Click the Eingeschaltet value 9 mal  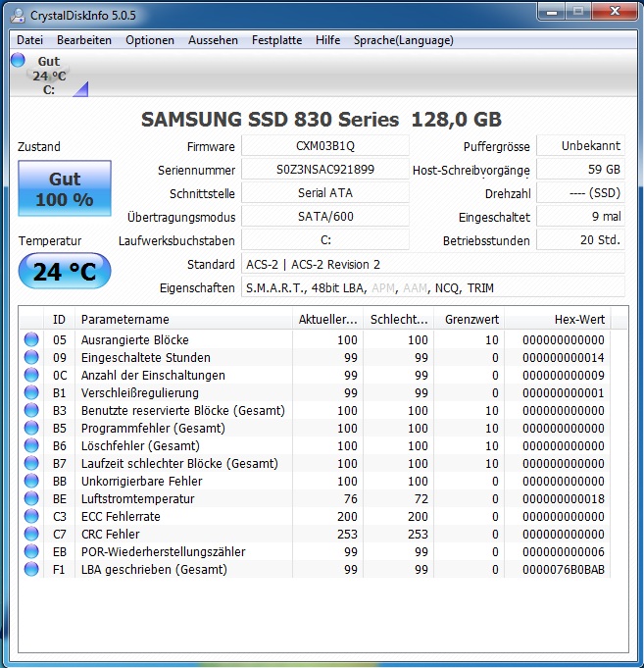click(x=580, y=217)
